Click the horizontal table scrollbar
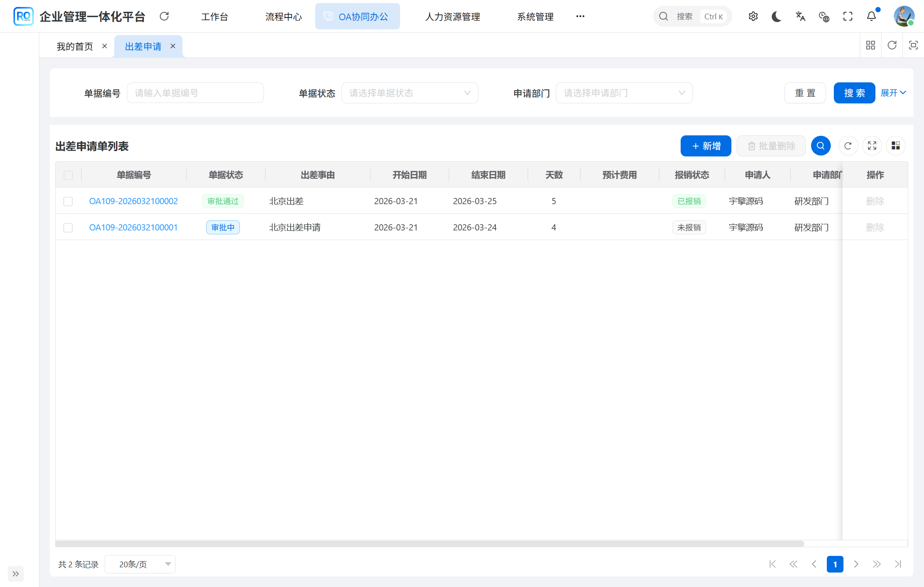 tap(429, 544)
